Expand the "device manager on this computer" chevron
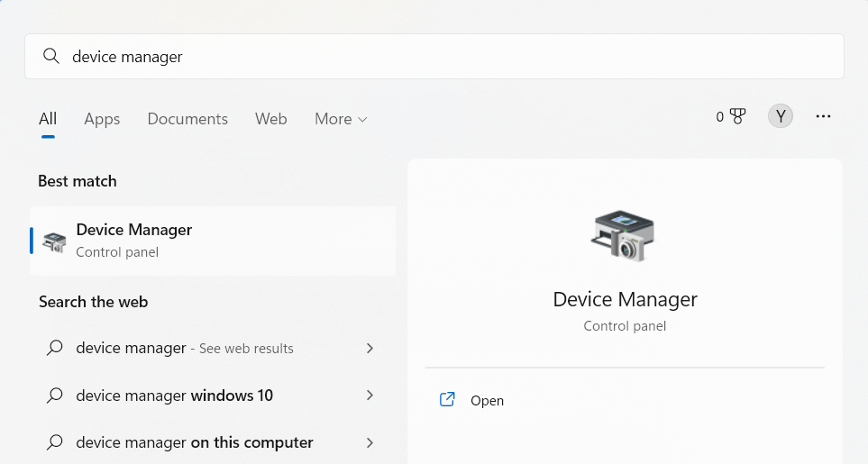This screenshot has height=464, width=868. (370, 442)
